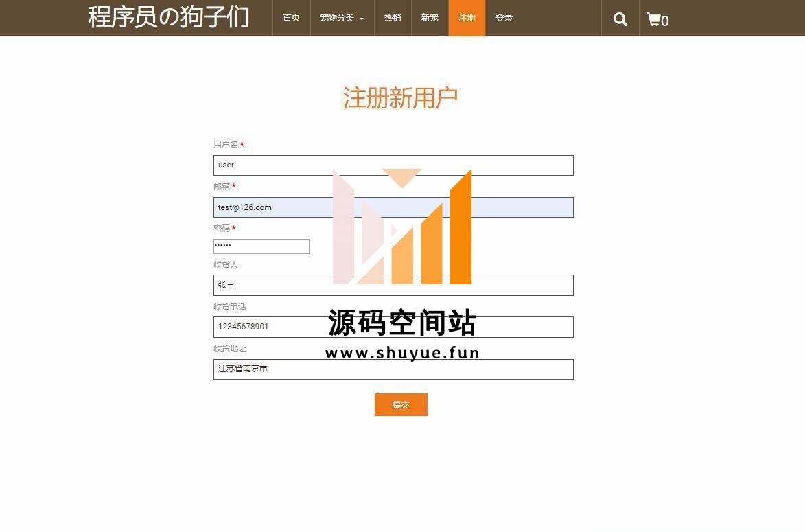Open the 热销 nav item
Viewport: 805px width, 532px height.
(393, 18)
